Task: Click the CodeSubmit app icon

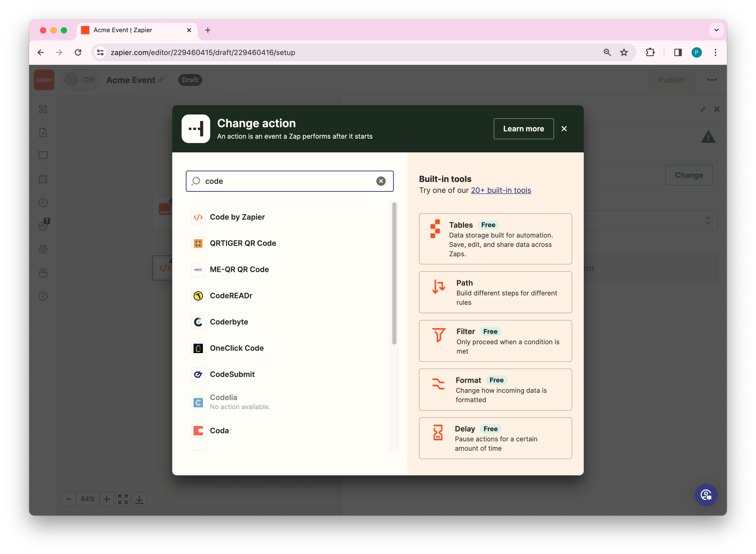Action: pyautogui.click(x=198, y=374)
